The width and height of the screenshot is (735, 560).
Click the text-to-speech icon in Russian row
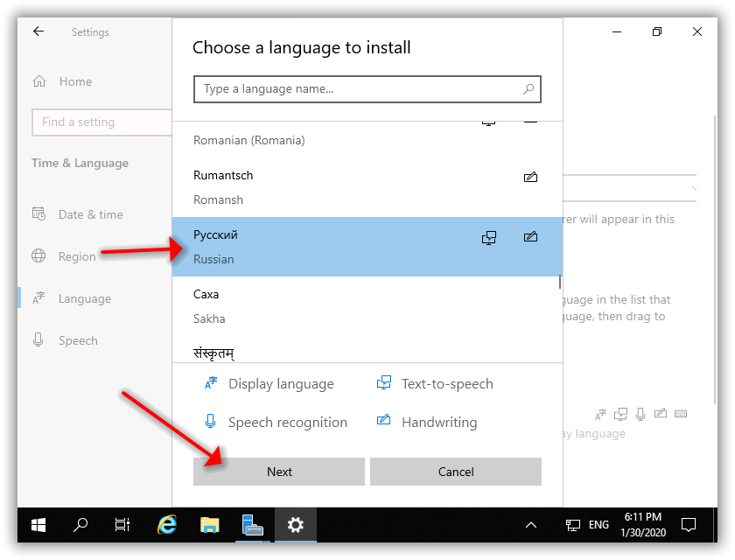489,237
